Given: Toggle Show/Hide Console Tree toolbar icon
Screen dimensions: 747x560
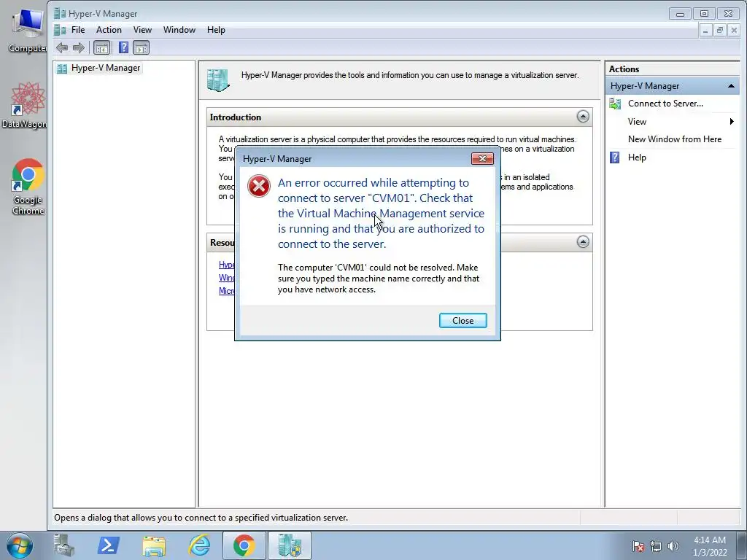Looking at the screenshot, I should click(101, 47).
